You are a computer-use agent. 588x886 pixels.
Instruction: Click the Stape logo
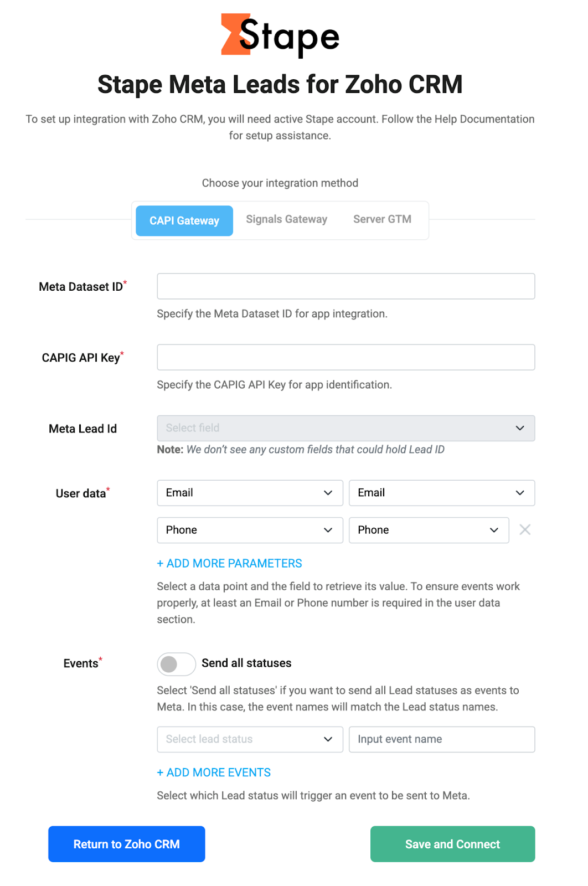pyautogui.click(x=280, y=35)
